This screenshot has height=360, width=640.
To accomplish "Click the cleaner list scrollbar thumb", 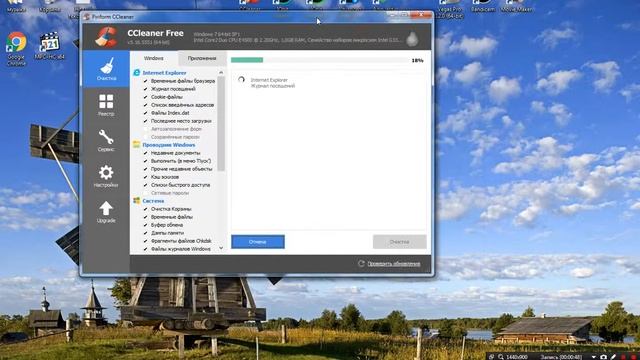I will [x=221, y=123].
